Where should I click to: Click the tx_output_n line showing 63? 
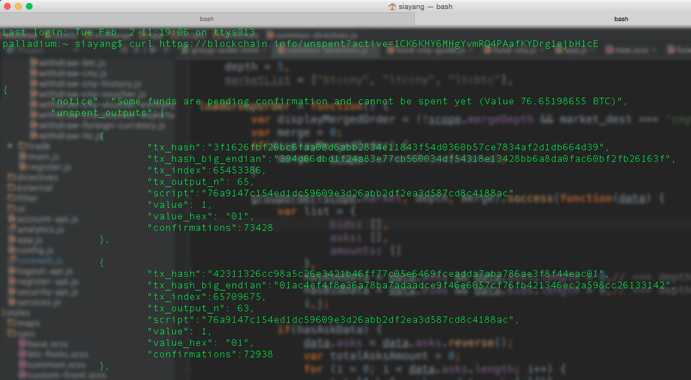pyautogui.click(x=201, y=308)
